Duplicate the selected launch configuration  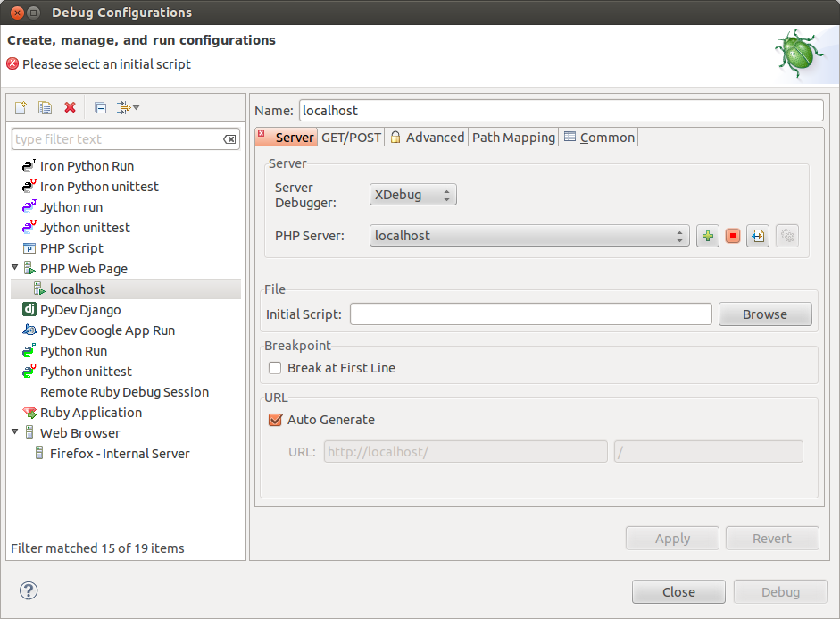point(45,107)
